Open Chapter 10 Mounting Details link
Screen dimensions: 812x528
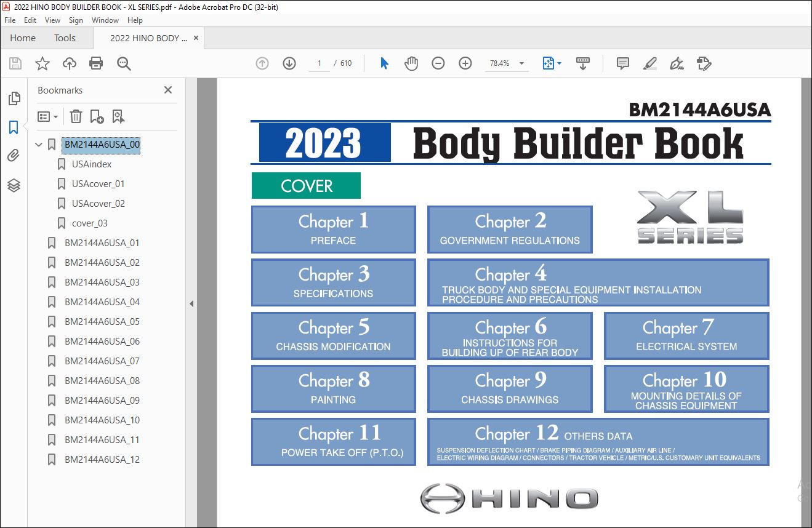[686, 389]
